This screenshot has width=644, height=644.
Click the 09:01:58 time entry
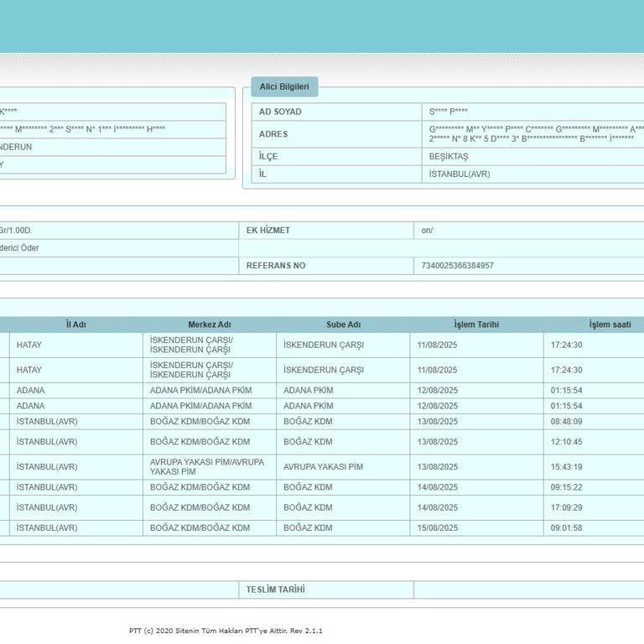pos(566,528)
